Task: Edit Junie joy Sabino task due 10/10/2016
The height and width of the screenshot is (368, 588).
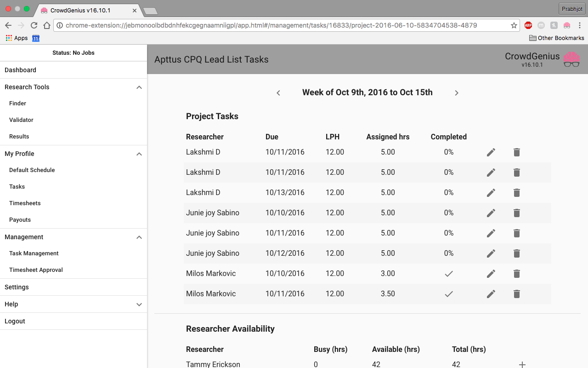Action: pos(491,213)
